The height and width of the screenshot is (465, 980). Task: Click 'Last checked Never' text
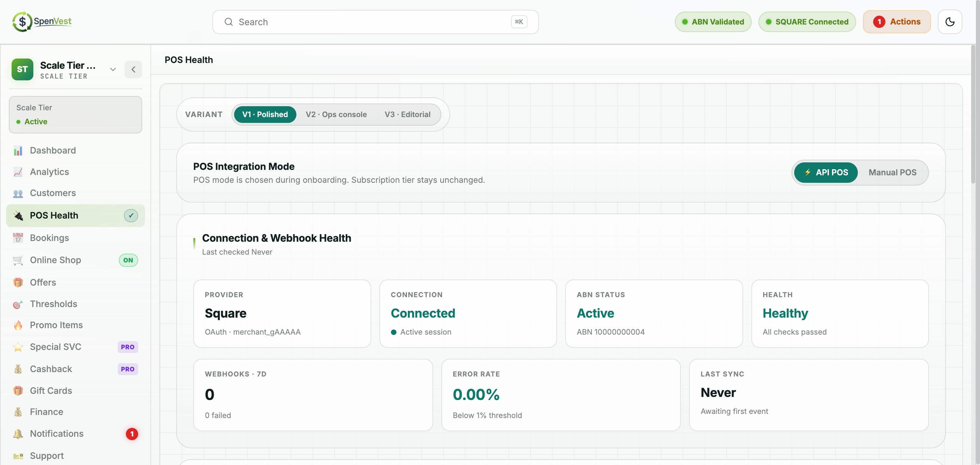pos(237,252)
